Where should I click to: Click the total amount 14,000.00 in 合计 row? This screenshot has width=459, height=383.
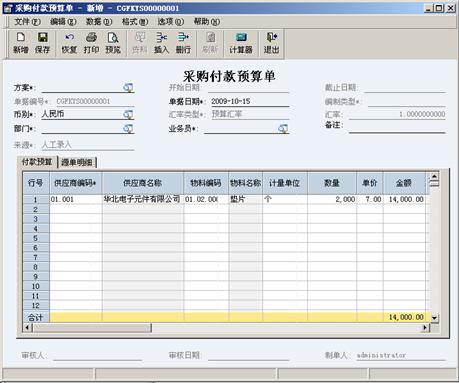pyautogui.click(x=404, y=317)
